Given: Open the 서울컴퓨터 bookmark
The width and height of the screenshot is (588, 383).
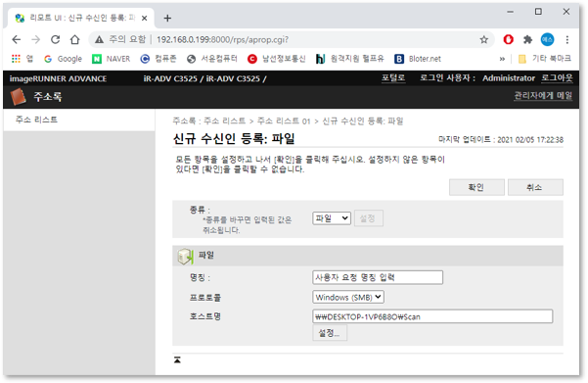Looking at the screenshot, I should (212, 59).
